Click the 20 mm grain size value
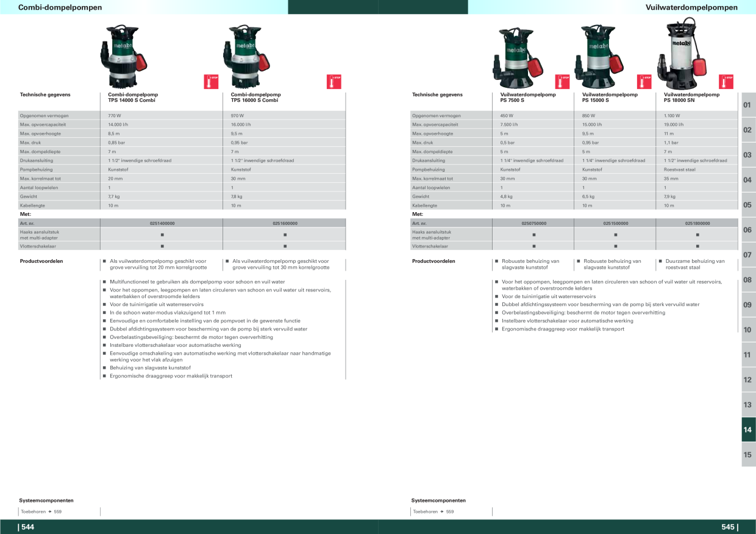The width and height of the screenshot is (756, 534). 115,179
